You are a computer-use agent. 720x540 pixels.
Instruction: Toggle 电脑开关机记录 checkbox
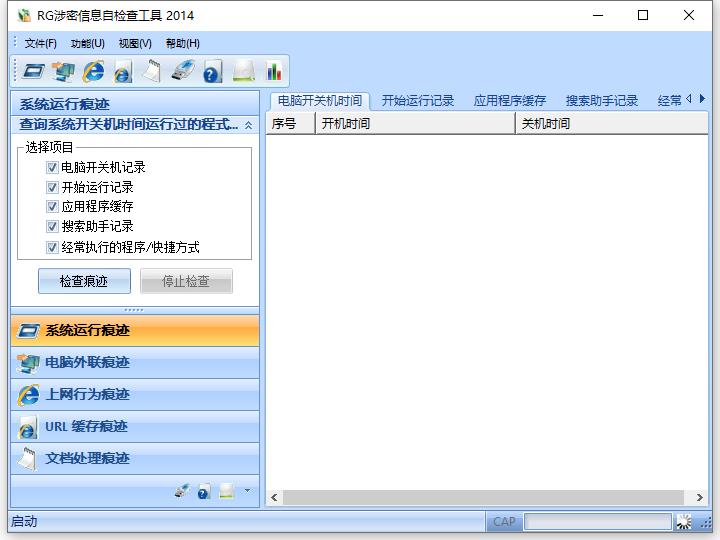tap(52, 168)
